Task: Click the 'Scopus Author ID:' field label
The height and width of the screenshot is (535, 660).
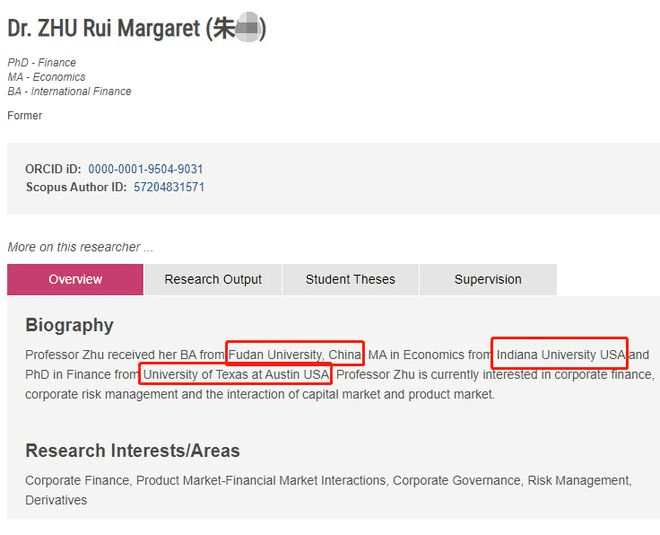Action: tap(76, 187)
